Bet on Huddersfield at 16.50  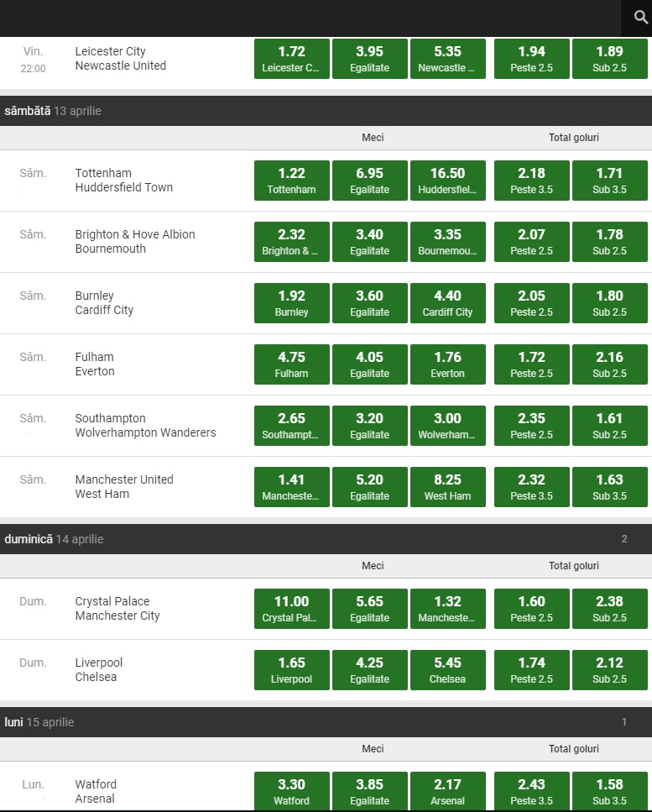click(447, 181)
